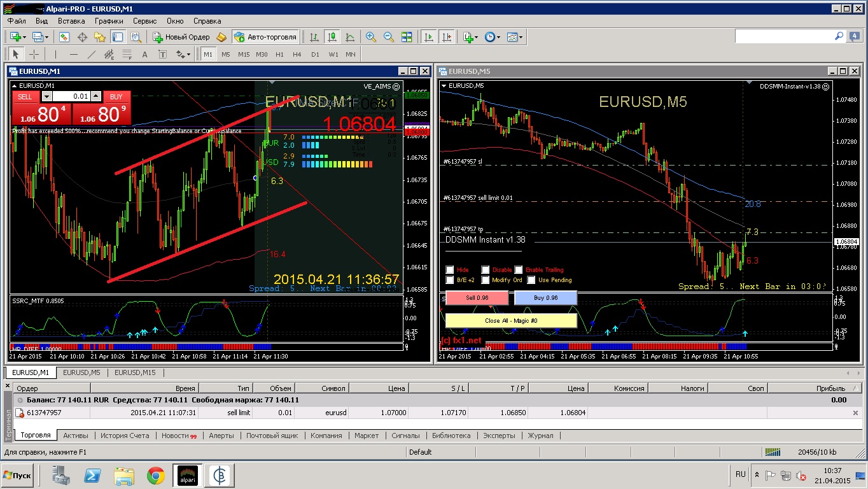The image size is (868, 489).
Task: Switch to bar chart display
Action: [314, 37]
